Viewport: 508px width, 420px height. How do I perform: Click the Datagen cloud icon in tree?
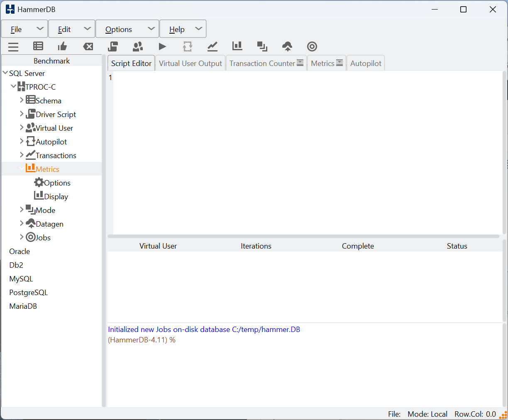pyautogui.click(x=30, y=223)
